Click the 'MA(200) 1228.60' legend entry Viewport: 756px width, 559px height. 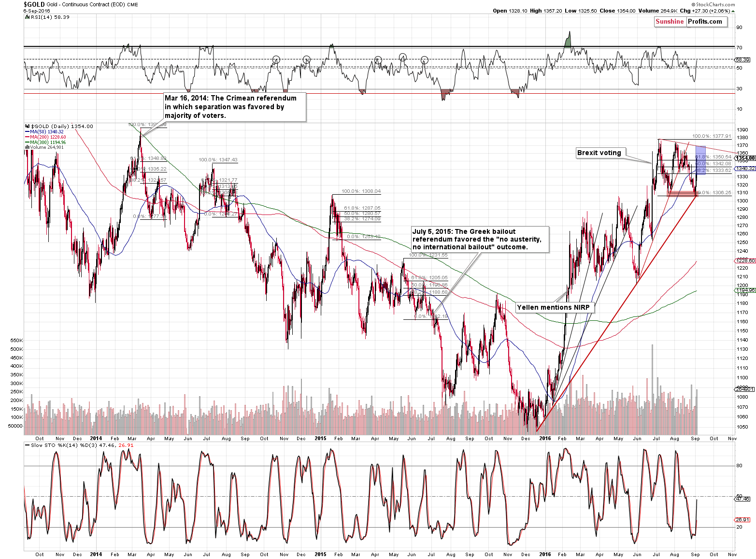[x=48, y=137]
